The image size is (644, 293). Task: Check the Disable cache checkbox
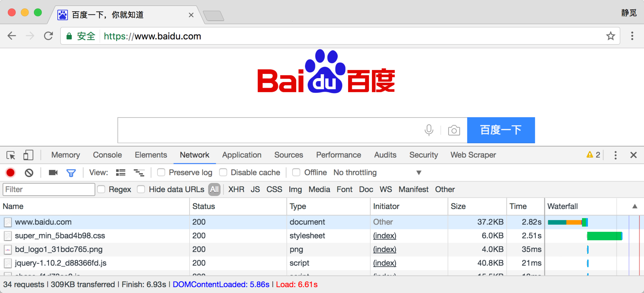click(223, 172)
